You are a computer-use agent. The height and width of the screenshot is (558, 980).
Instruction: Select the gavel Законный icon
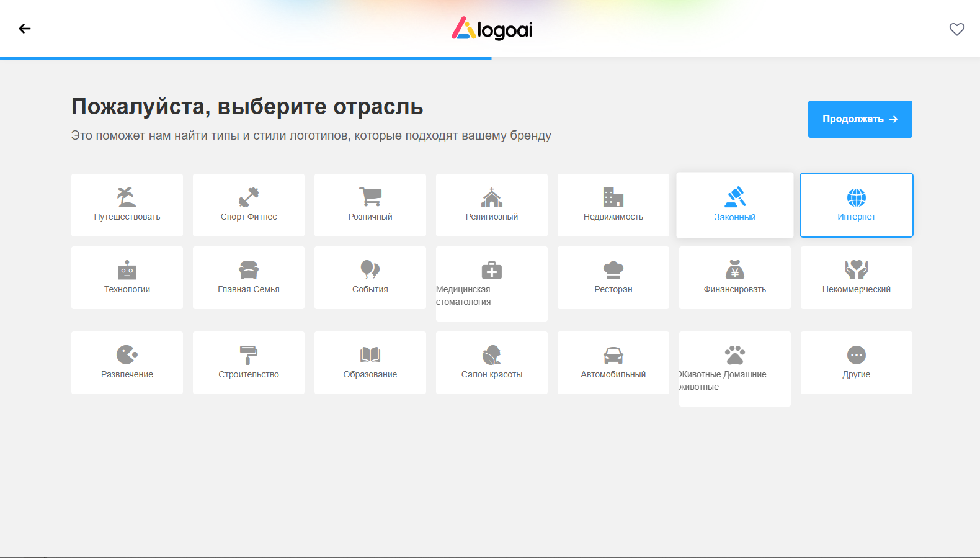735,197
